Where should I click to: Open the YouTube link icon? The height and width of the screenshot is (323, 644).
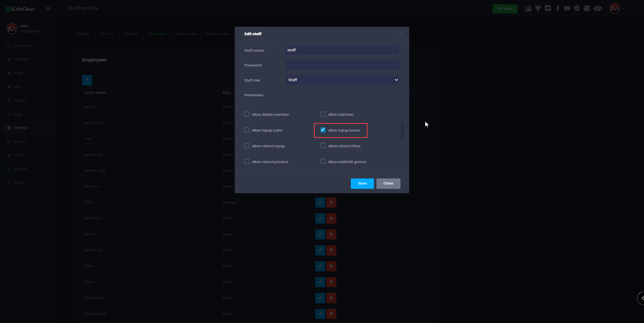tap(567, 8)
